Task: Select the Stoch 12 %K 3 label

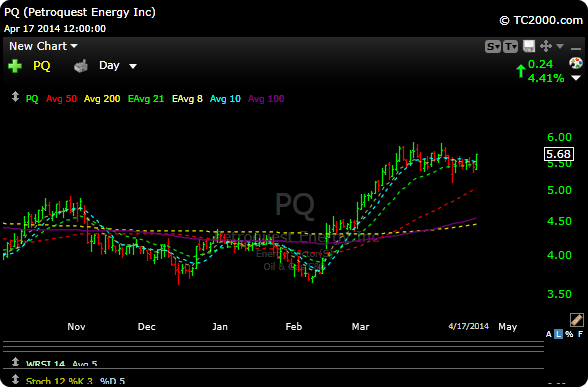Action: click(59, 381)
